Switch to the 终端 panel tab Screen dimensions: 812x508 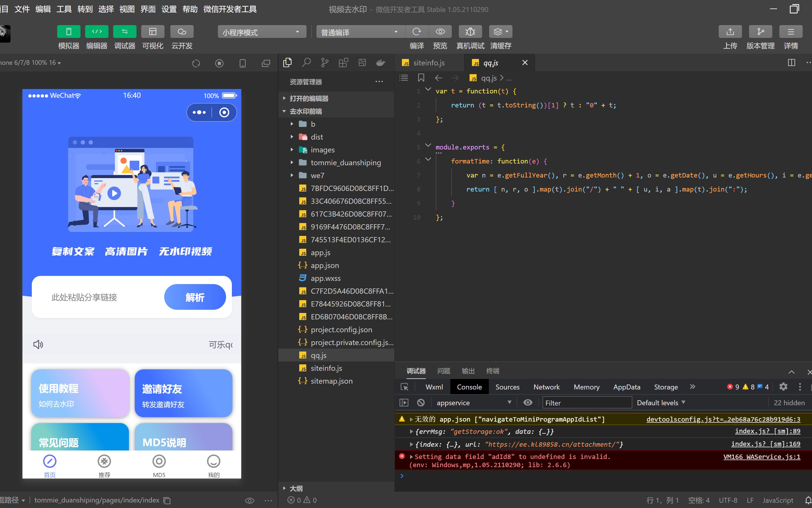pos(493,371)
